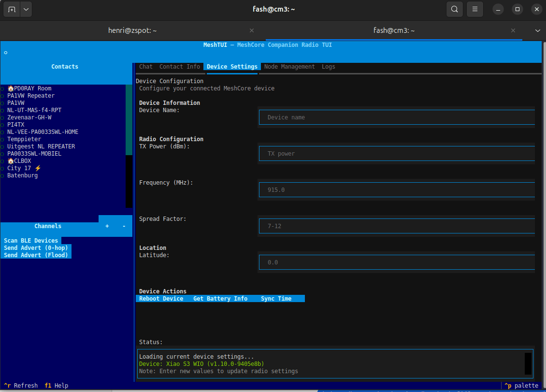Switch to the Contact Info tab
The height and width of the screenshot is (392, 546).
click(x=179, y=67)
